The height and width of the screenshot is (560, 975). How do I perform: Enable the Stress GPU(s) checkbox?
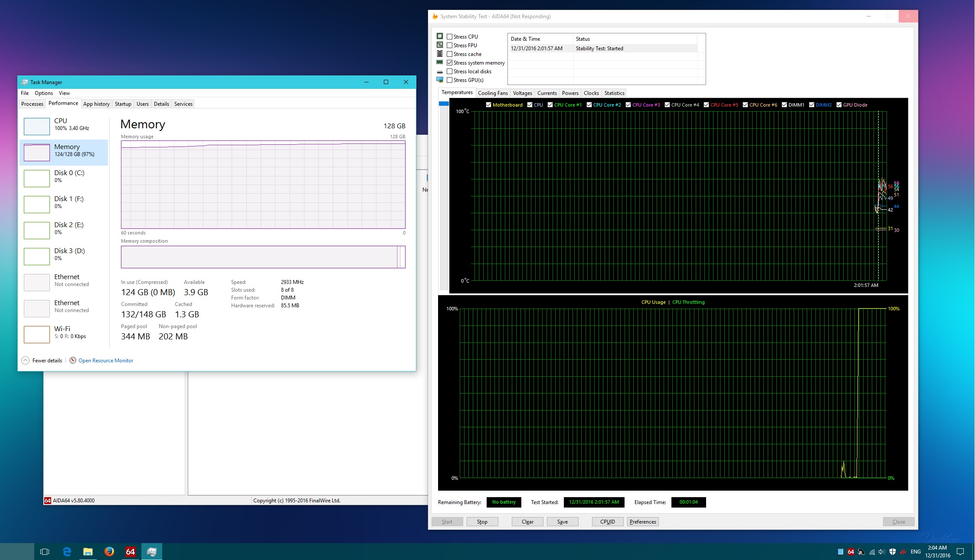450,80
